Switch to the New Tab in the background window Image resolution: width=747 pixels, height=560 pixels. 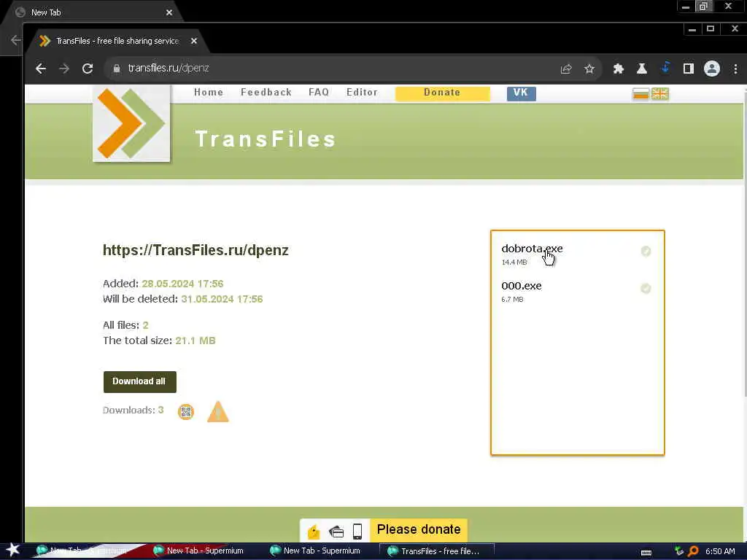tap(90, 12)
